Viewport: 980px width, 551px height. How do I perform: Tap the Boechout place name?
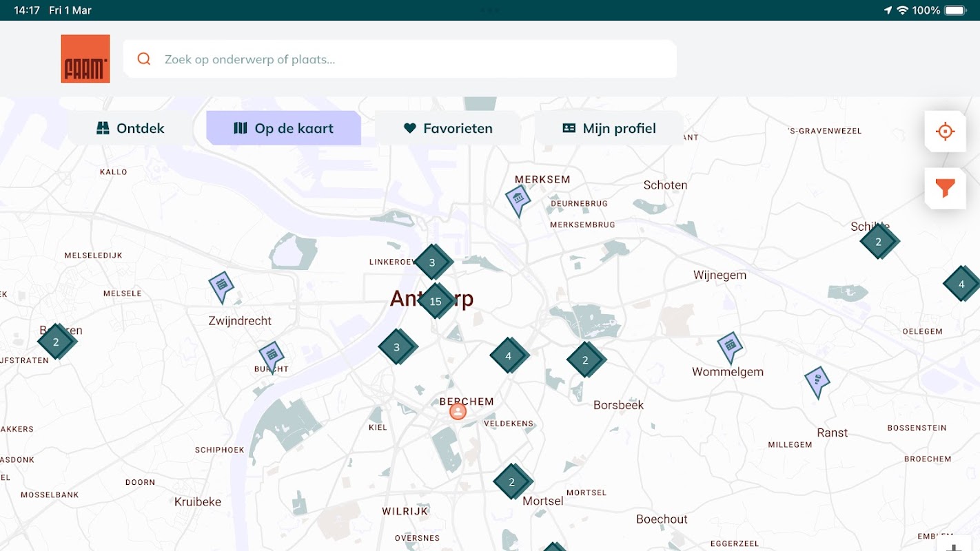pyautogui.click(x=662, y=519)
